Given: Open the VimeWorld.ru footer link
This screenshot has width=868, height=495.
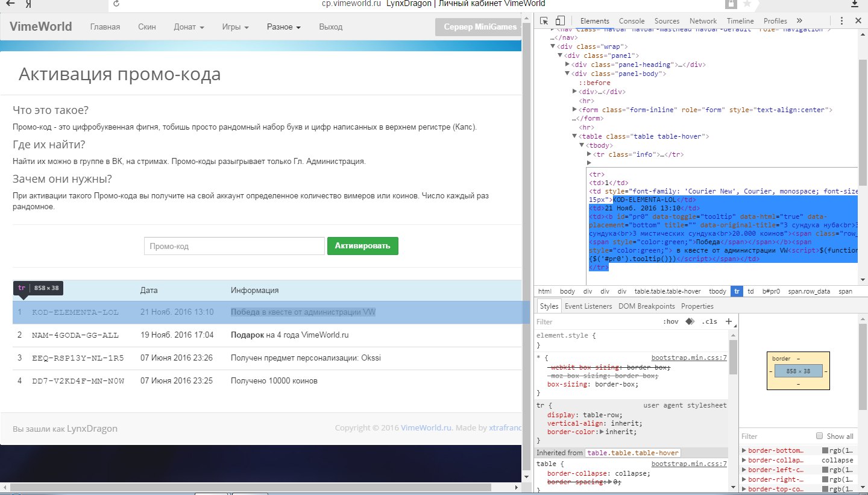Looking at the screenshot, I should 426,428.
